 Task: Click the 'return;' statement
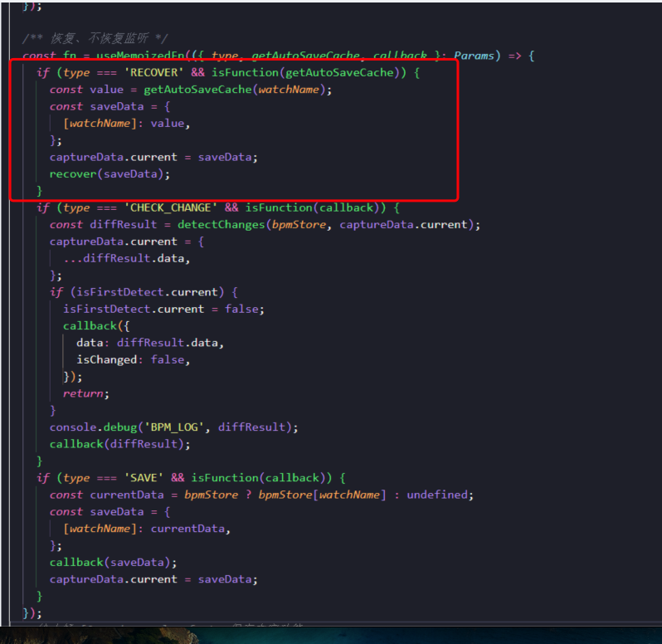coord(86,393)
